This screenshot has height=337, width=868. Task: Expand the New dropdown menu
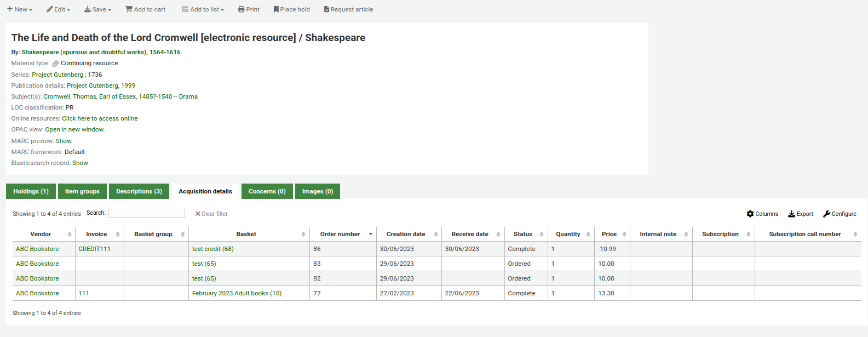20,9
